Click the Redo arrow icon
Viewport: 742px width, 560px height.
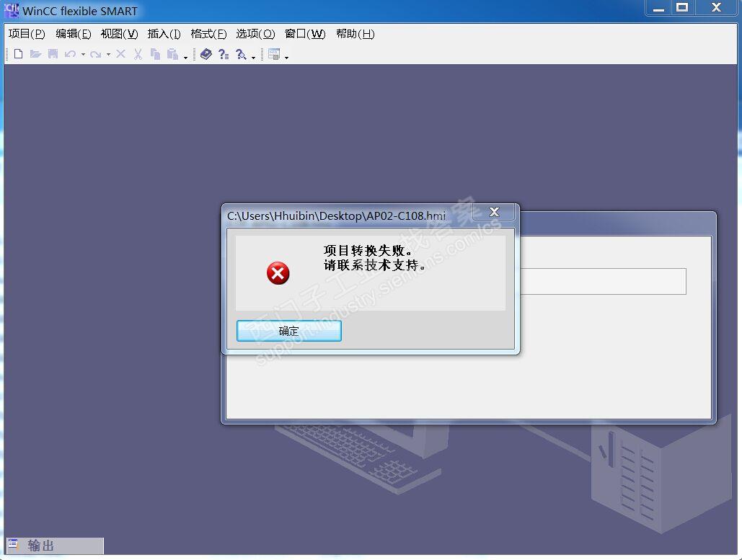96,54
